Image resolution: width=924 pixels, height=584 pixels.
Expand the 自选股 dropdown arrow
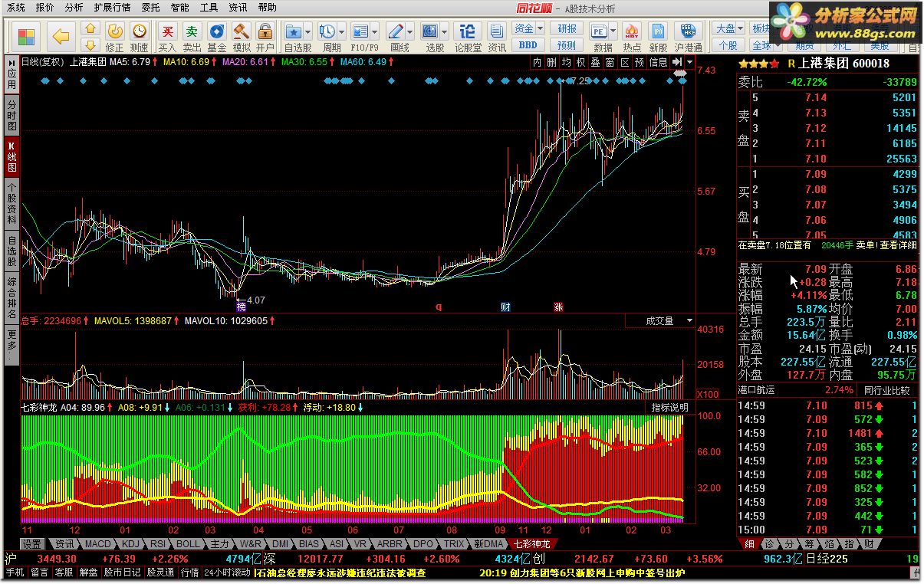308,33
